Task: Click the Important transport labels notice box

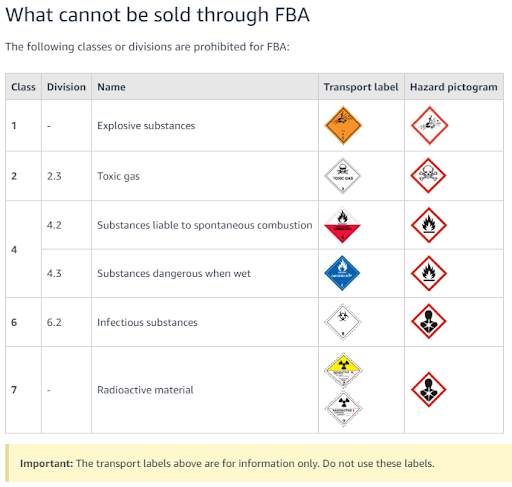Action: pos(259,463)
